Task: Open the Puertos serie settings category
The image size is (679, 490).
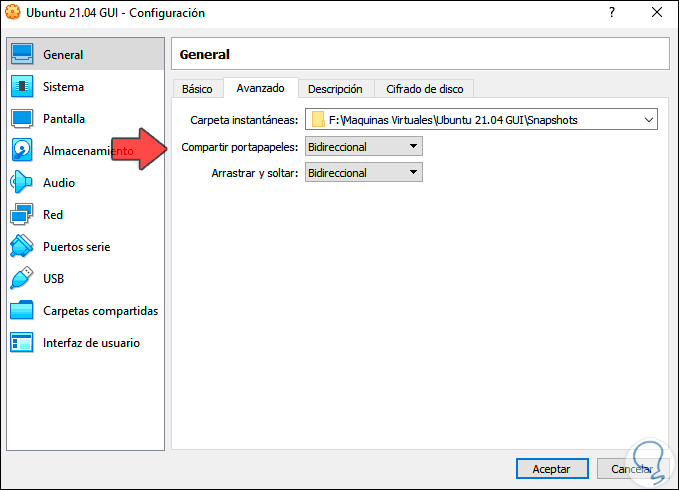Action: click(86, 246)
